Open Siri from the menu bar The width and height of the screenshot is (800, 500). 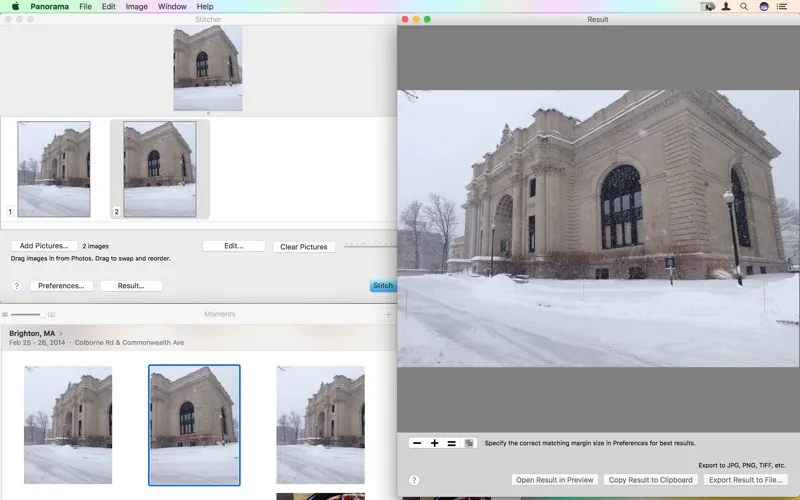764,6
